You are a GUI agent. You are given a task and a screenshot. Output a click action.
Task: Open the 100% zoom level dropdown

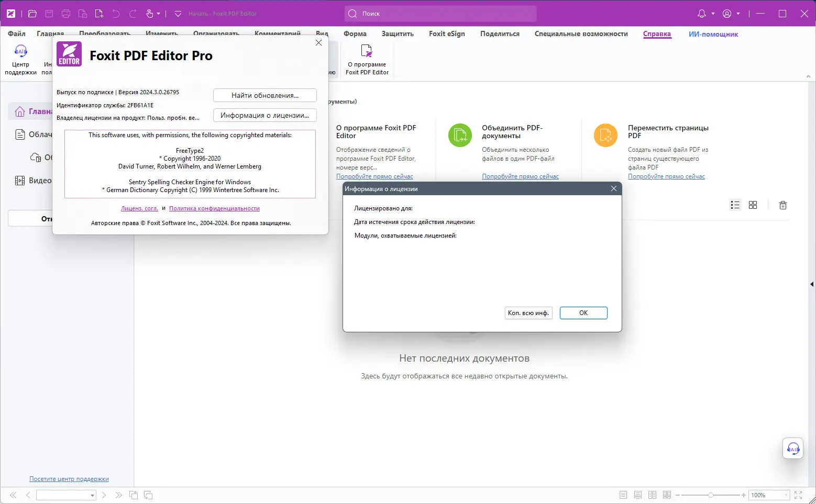(x=786, y=495)
